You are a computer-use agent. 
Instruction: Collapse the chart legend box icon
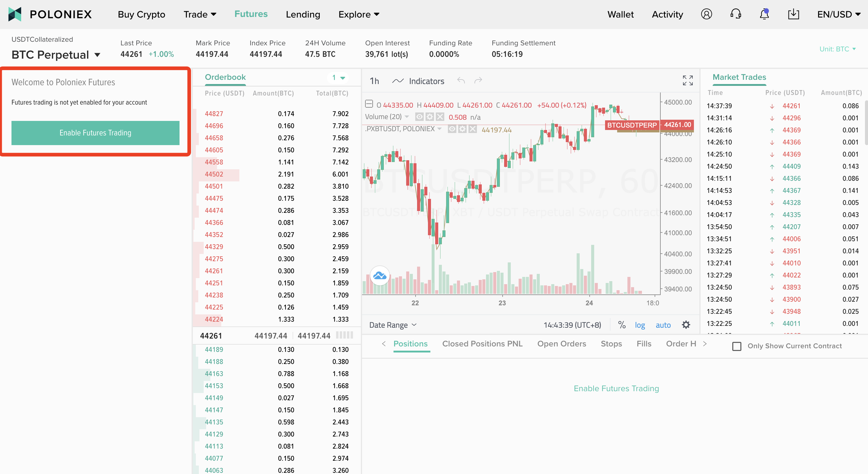[x=369, y=104]
